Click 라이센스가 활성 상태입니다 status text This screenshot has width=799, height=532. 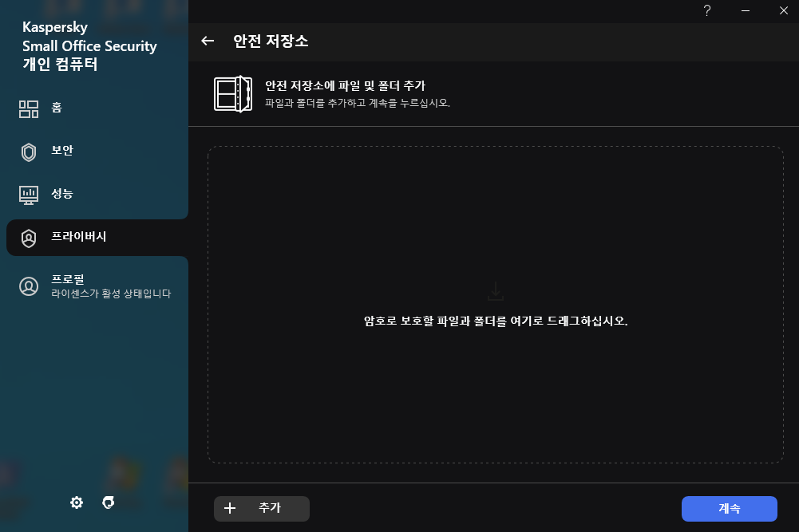click(x=111, y=294)
